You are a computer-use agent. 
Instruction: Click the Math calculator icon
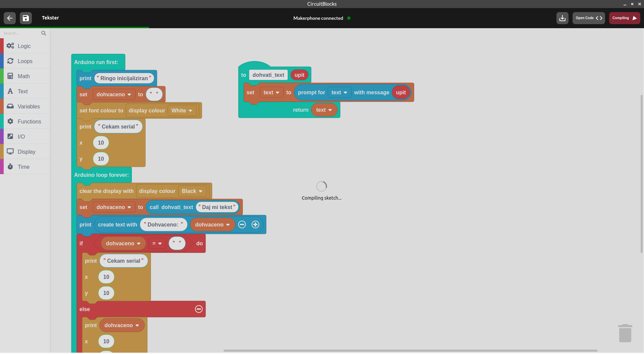(10, 76)
